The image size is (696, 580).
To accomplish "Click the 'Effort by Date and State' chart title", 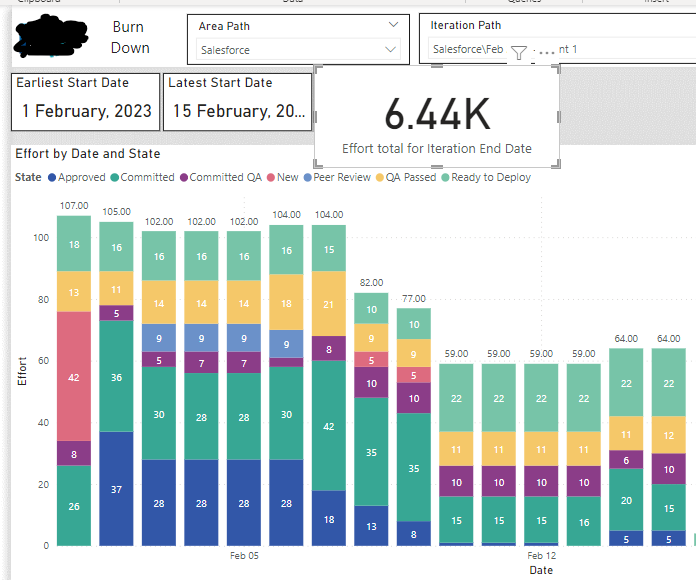I will (88, 154).
